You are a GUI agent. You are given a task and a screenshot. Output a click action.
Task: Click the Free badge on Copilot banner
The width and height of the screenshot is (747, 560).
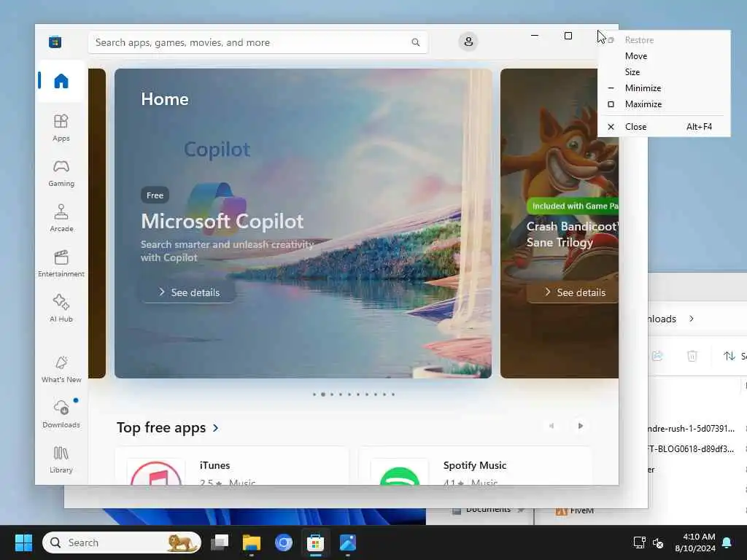(155, 195)
